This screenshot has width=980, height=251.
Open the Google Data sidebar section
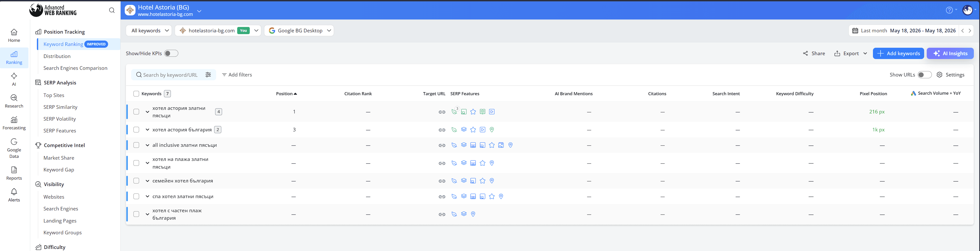pos(14,148)
